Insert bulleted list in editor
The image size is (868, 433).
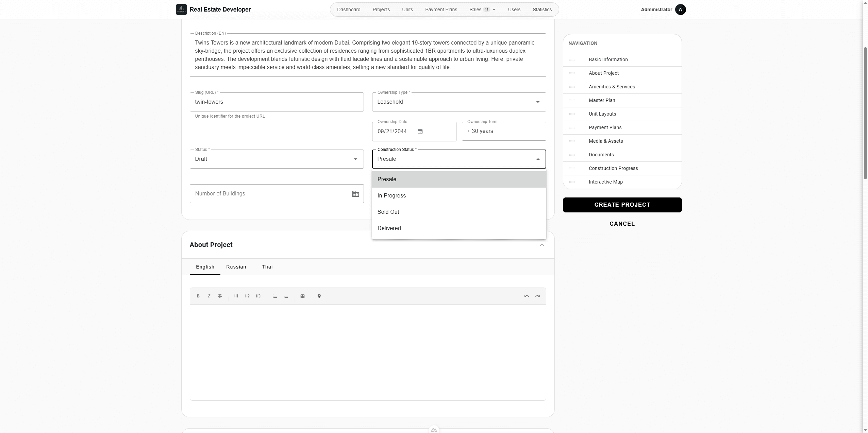point(275,296)
